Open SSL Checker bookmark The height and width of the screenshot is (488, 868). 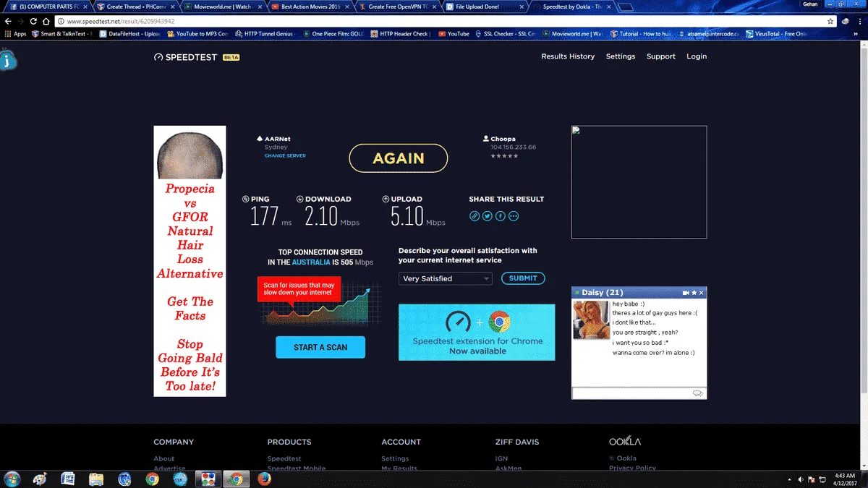pos(504,33)
